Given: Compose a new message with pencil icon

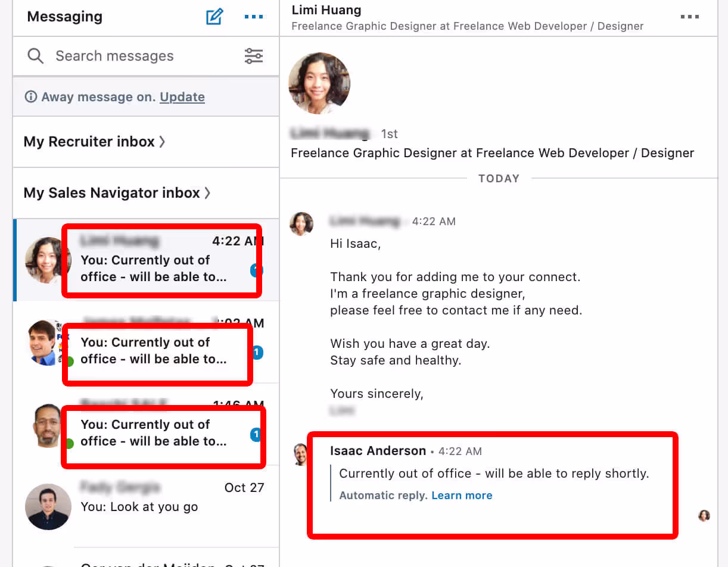Looking at the screenshot, I should pyautogui.click(x=214, y=17).
